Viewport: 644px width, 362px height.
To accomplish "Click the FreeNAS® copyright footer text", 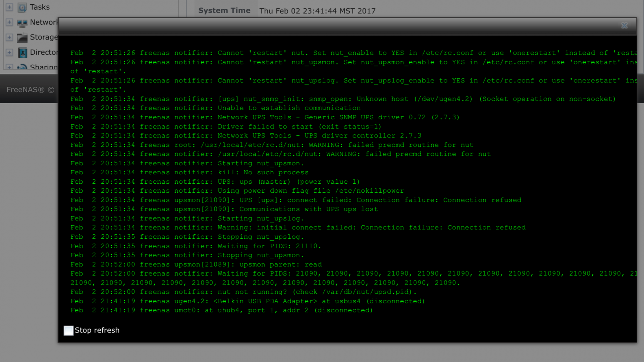I will (30, 90).
